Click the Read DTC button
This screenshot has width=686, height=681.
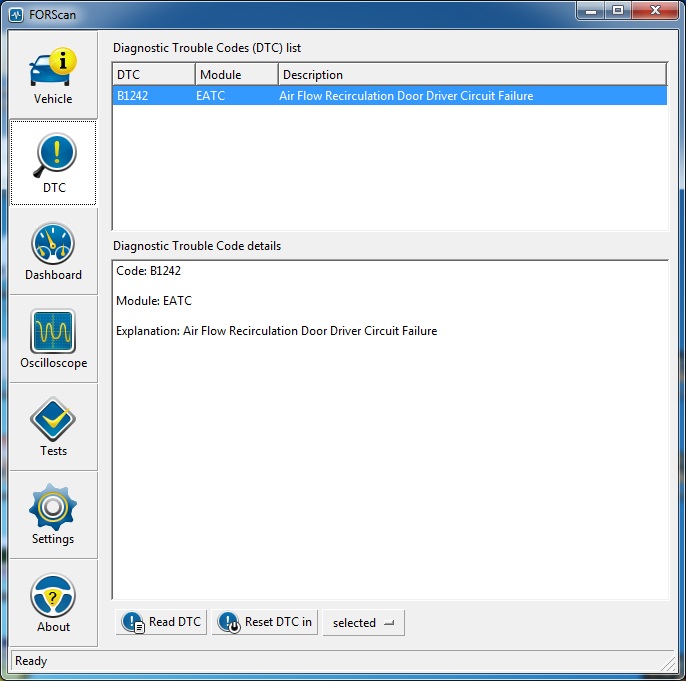click(161, 622)
